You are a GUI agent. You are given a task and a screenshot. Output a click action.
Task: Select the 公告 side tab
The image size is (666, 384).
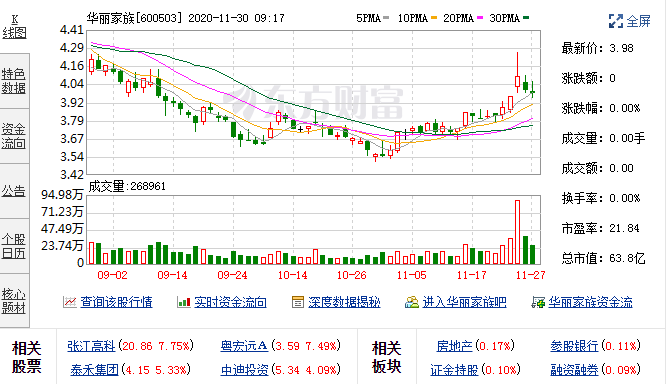pos(14,191)
